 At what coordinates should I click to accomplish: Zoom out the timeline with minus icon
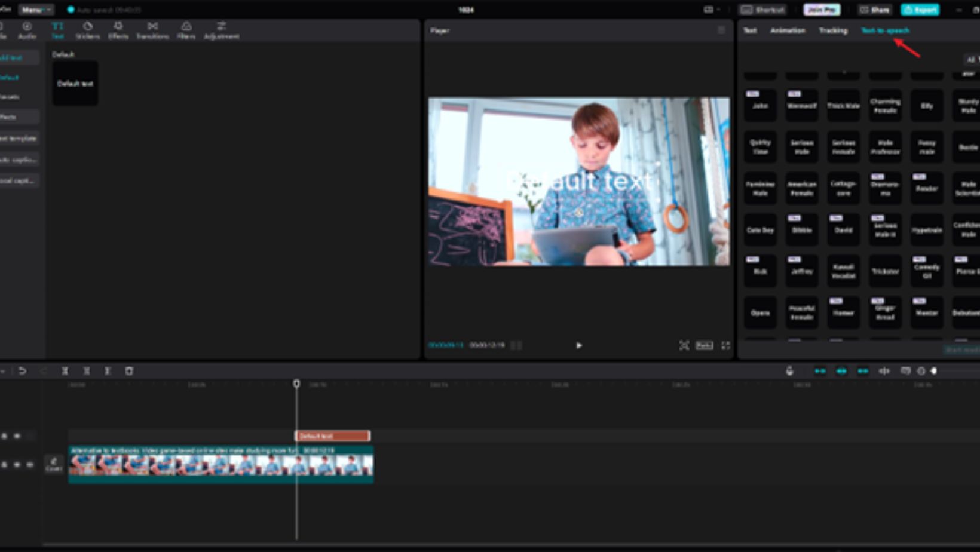coord(921,371)
